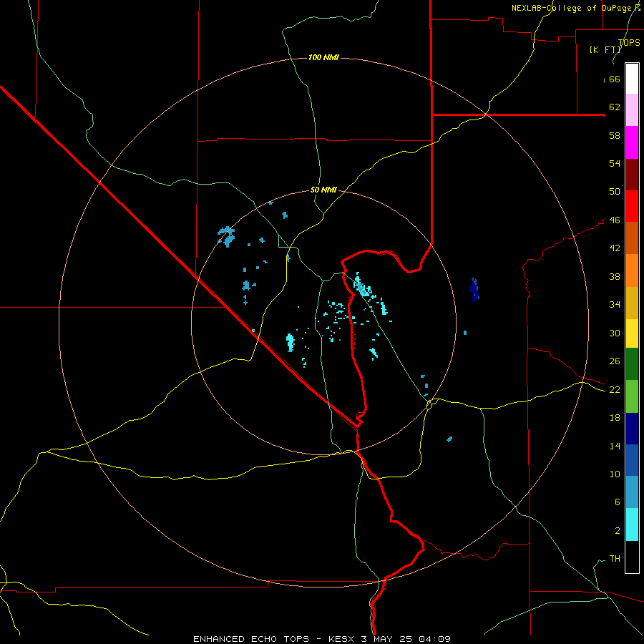Click the light pink swatch on the scale

click(x=632, y=110)
